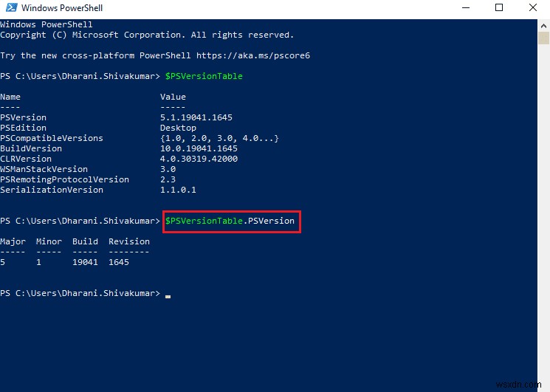
Task: Click the PowerShell icon in the title bar
Action: (12, 7)
